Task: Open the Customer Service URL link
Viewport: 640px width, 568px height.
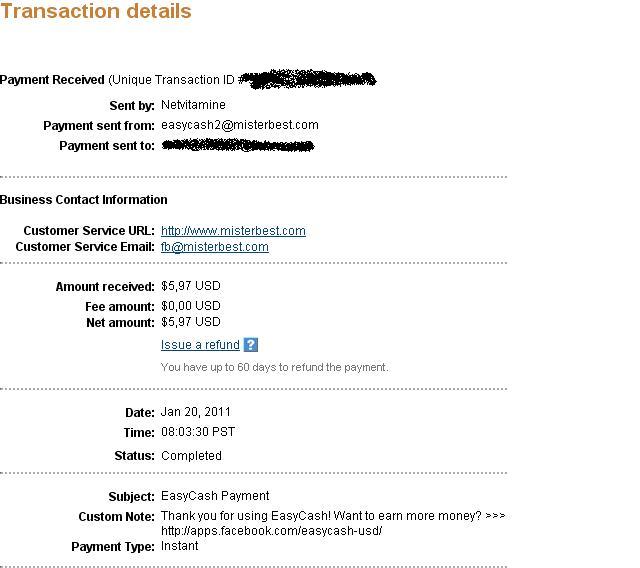Action: point(233,231)
